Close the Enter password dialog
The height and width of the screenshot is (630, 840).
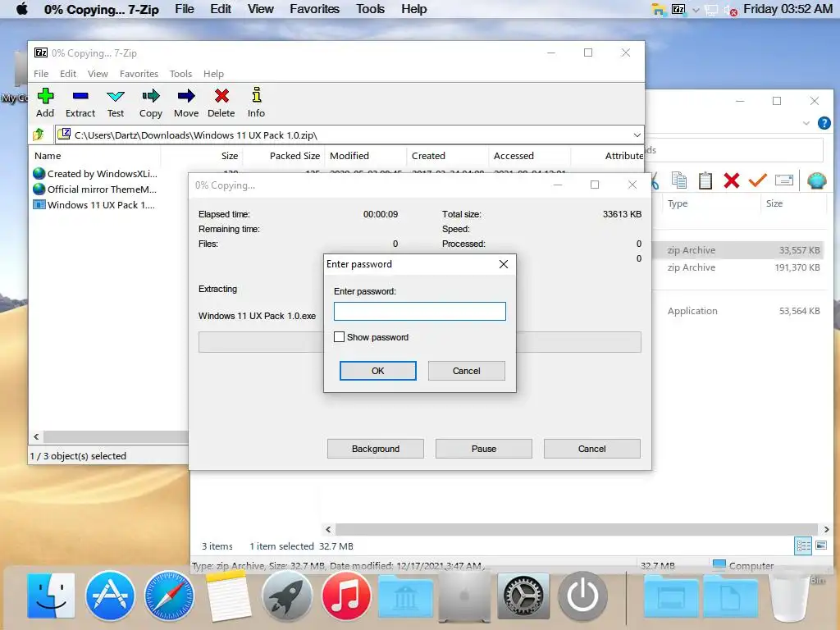(x=504, y=264)
